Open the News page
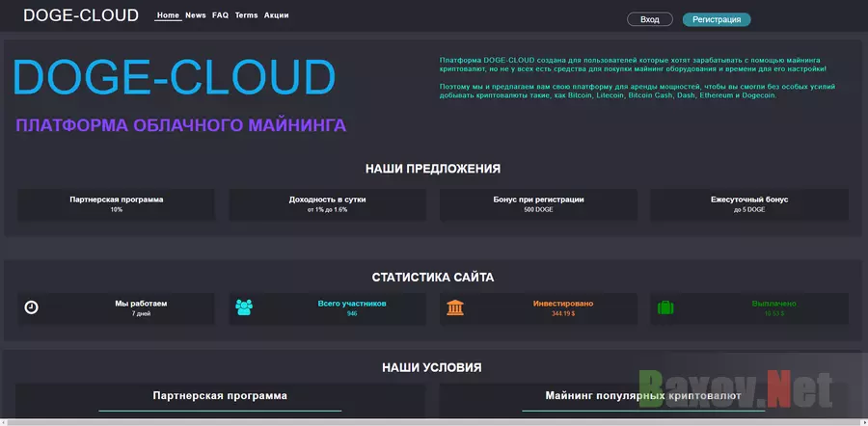Viewport: 868px width, 426px height. click(196, 15)
